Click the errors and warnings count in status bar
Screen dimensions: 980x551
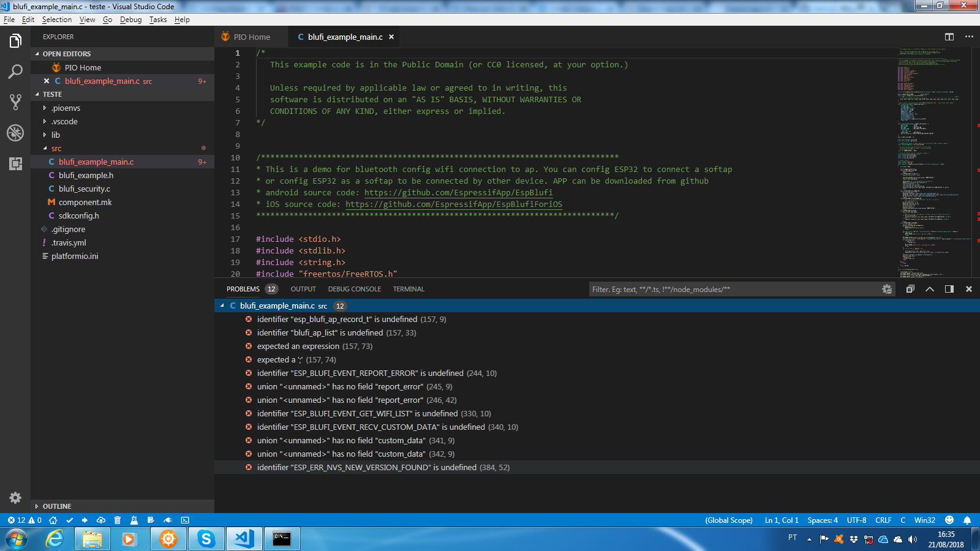[24, 520]
